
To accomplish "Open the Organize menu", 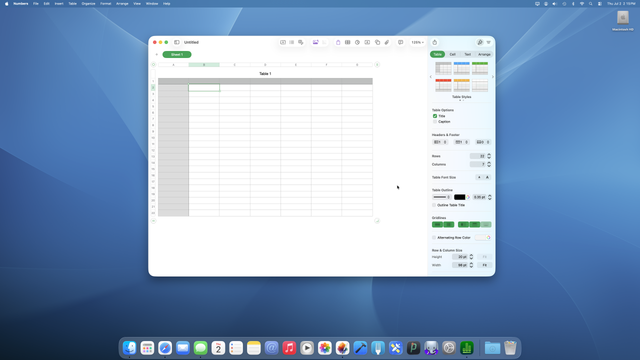I will [88, 4].
